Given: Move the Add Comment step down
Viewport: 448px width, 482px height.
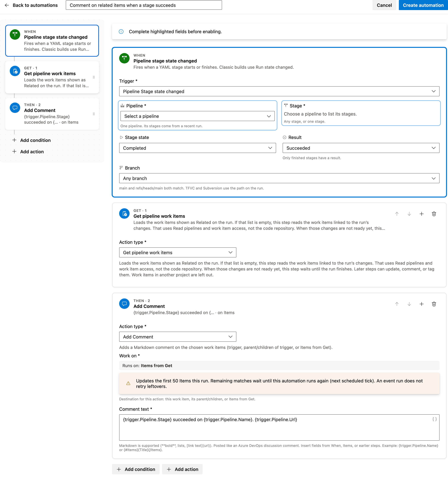Looking at the screenshot, I should [x=409, y=304].
